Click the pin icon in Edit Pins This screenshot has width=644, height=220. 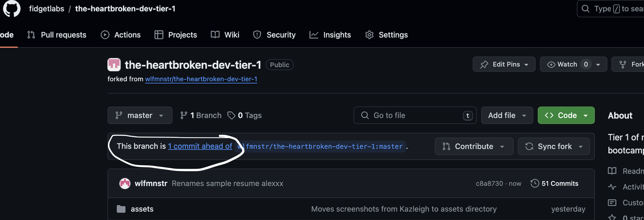[x=484, y=65]
